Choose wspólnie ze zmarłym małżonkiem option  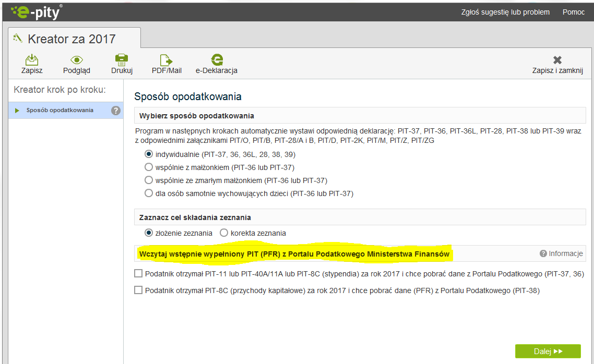(149, 180)
